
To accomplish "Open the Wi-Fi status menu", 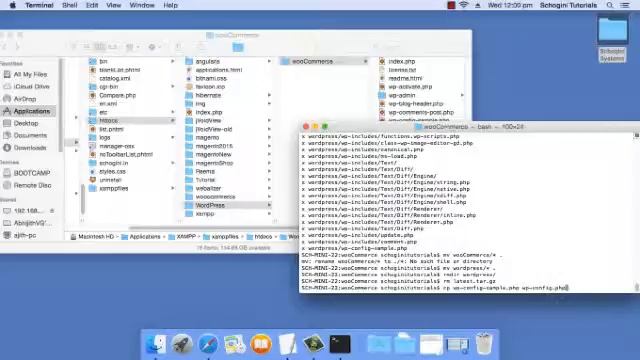I will (463, 5).
